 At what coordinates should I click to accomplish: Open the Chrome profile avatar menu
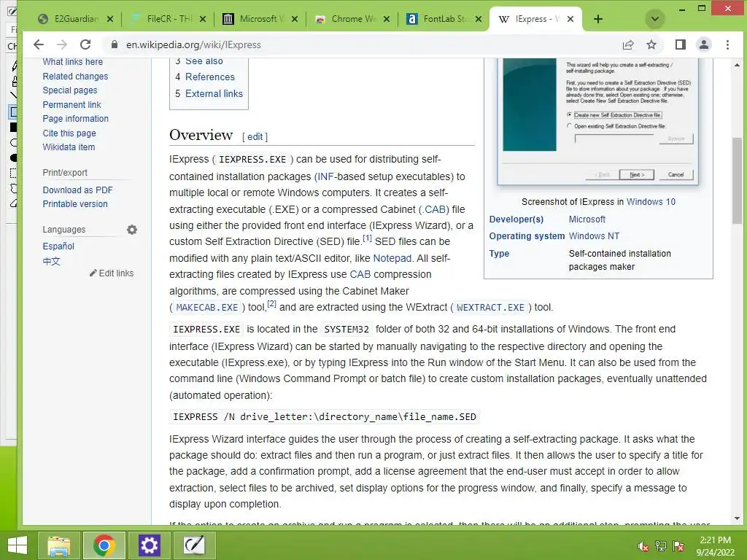[x=704, y=44]
